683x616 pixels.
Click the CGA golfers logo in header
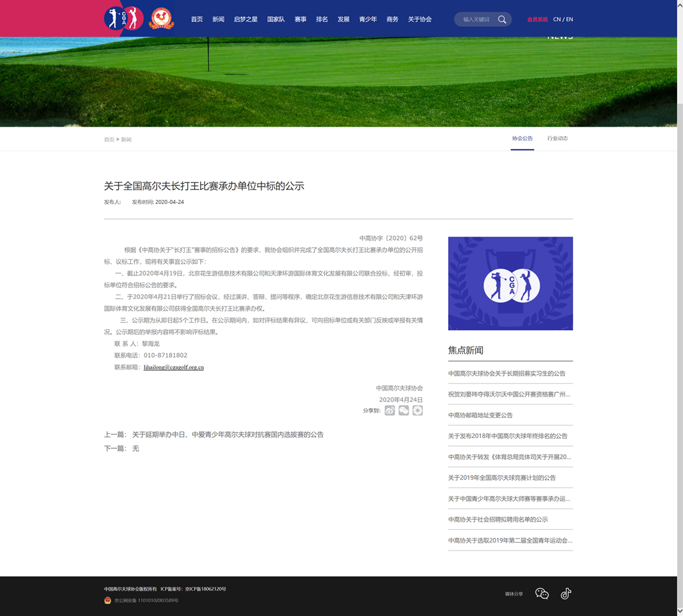click(124, 19)
